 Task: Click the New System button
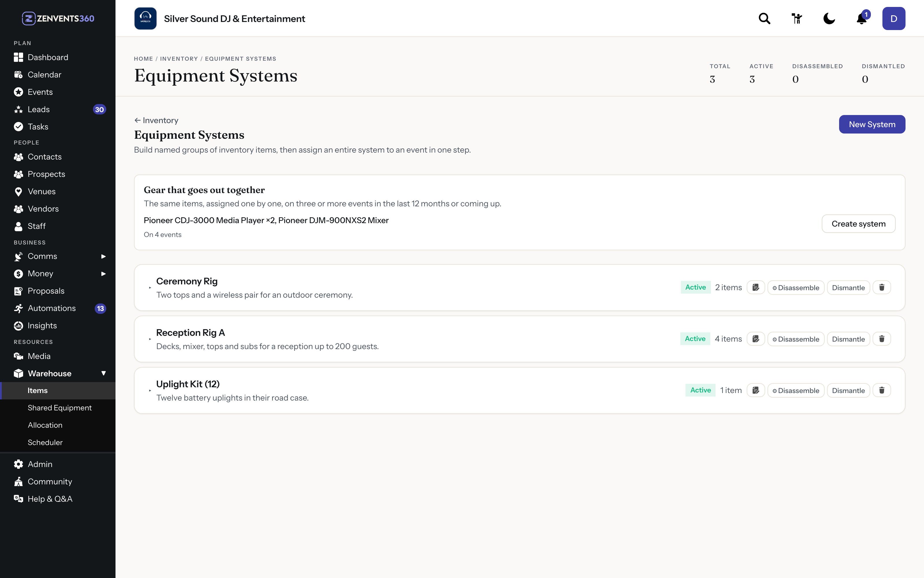pos(872,124)
